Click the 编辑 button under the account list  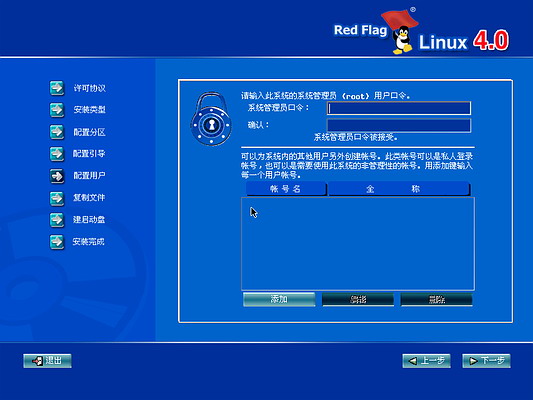click(x=358, y=299)
